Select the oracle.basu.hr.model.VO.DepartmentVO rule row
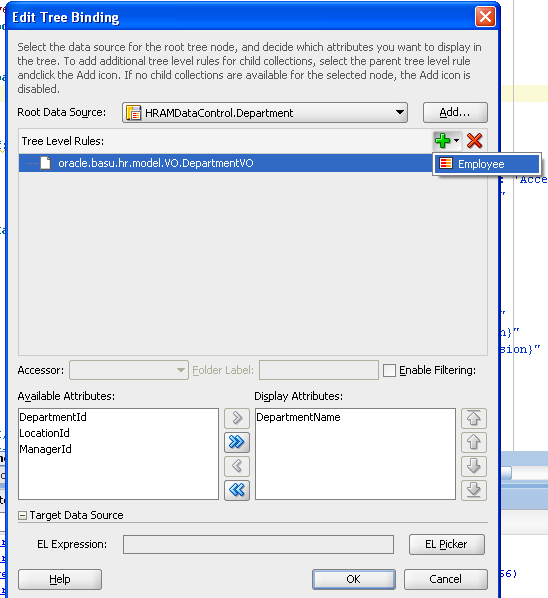Image resolution: width=548 pixels, height=598 pixels. click(225, 163)
